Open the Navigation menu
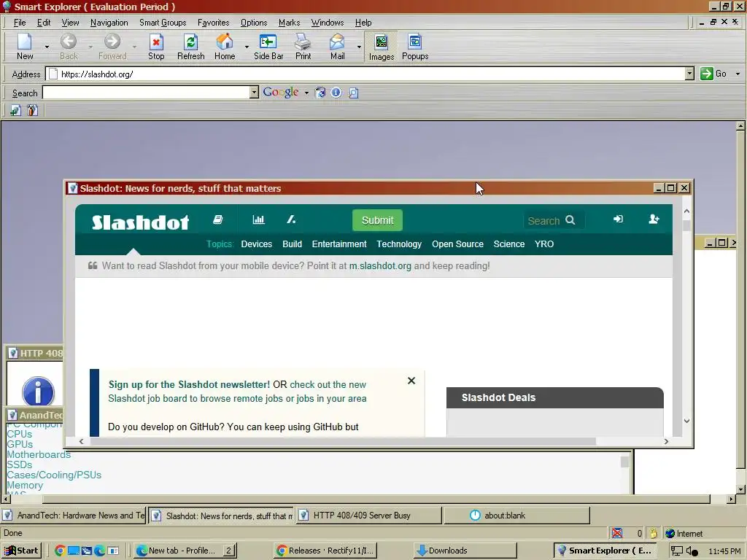This screenshot has height=560, width=747. 109,23
